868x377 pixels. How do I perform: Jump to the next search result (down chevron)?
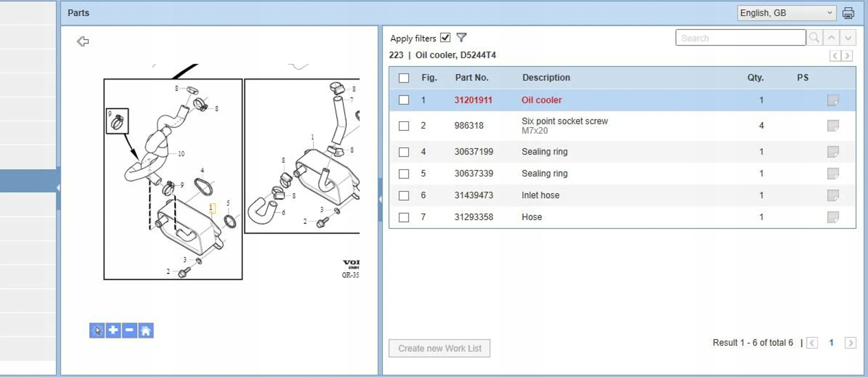point(848,37)
